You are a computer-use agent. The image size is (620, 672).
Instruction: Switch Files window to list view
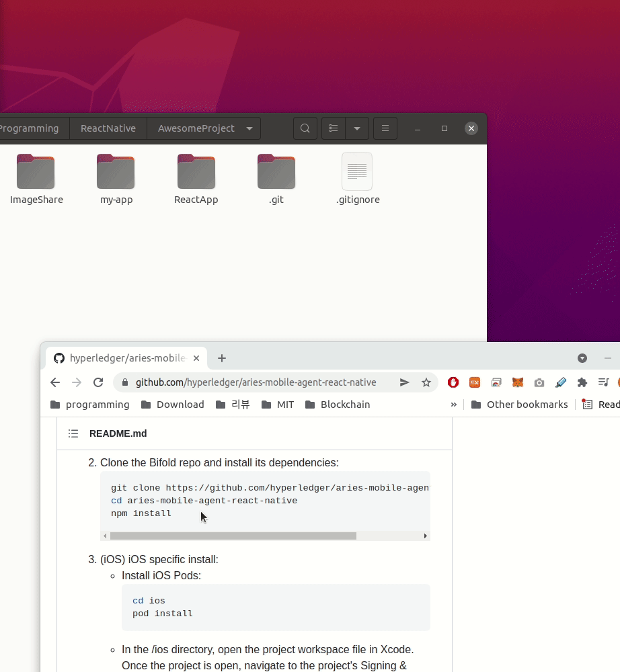tap(334, 128)
